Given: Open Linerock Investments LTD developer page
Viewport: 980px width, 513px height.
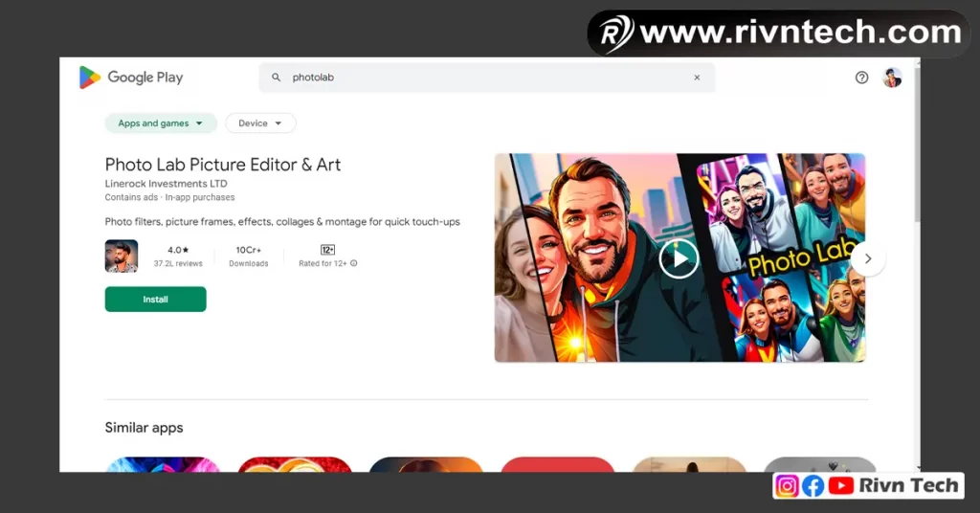Looking at the screenshot, I should point(167,184).
